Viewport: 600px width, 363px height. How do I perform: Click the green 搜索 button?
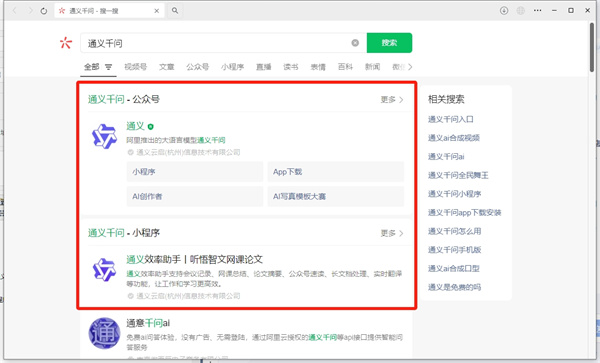[389, 43]
